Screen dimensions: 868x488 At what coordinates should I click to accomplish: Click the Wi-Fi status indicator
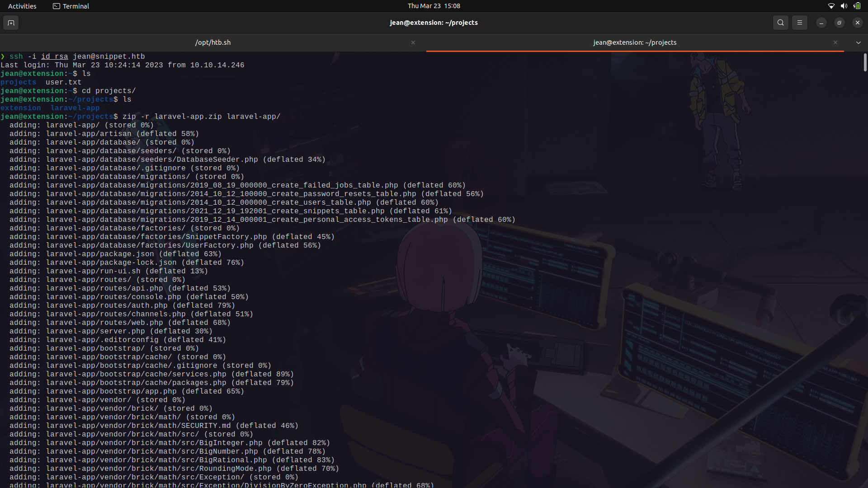(x=831, y=6)
